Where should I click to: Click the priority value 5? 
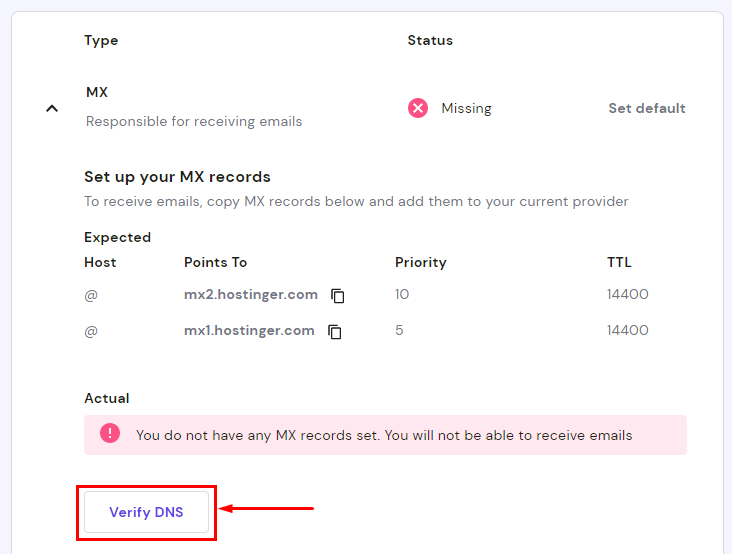click(399, 331)
